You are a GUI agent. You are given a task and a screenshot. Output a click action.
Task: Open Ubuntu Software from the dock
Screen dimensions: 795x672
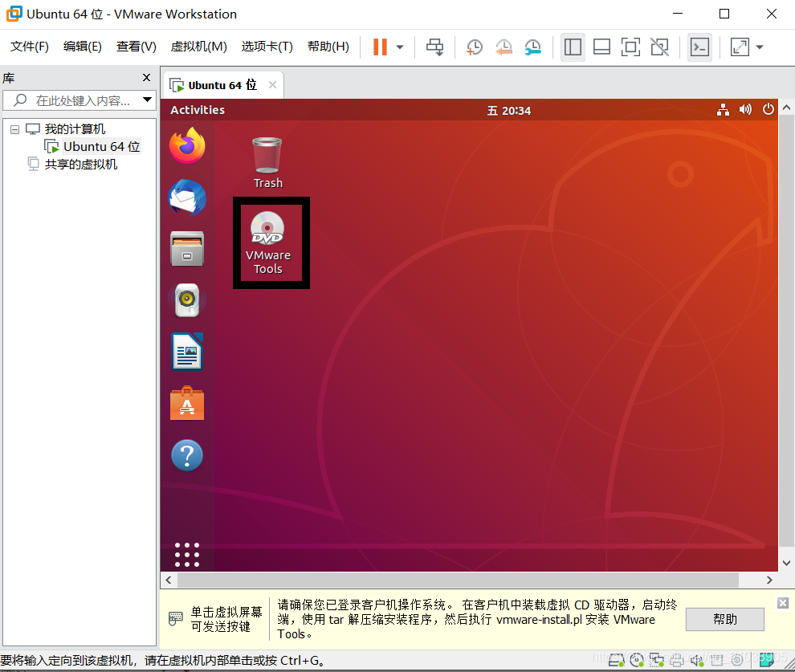pos(187,403)
